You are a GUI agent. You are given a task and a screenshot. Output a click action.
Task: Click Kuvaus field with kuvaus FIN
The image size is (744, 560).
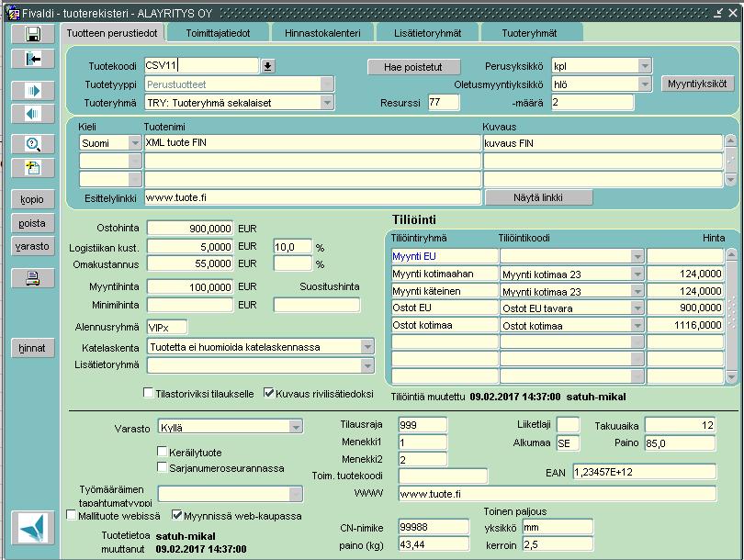tap(603, 142)
